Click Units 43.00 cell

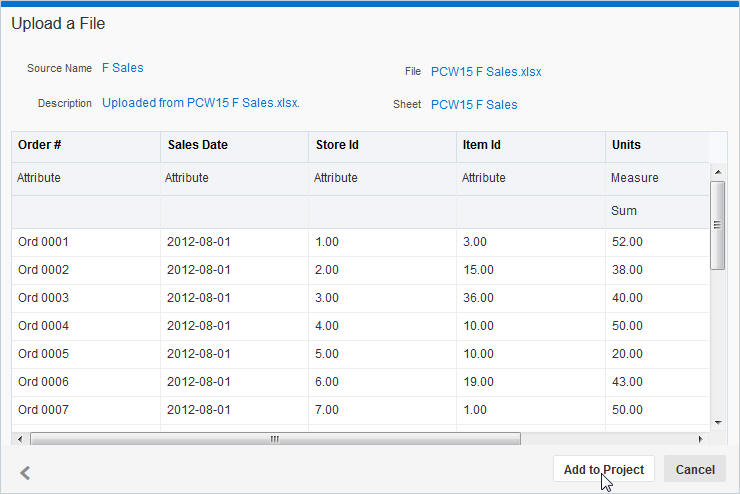click(657, 382)
